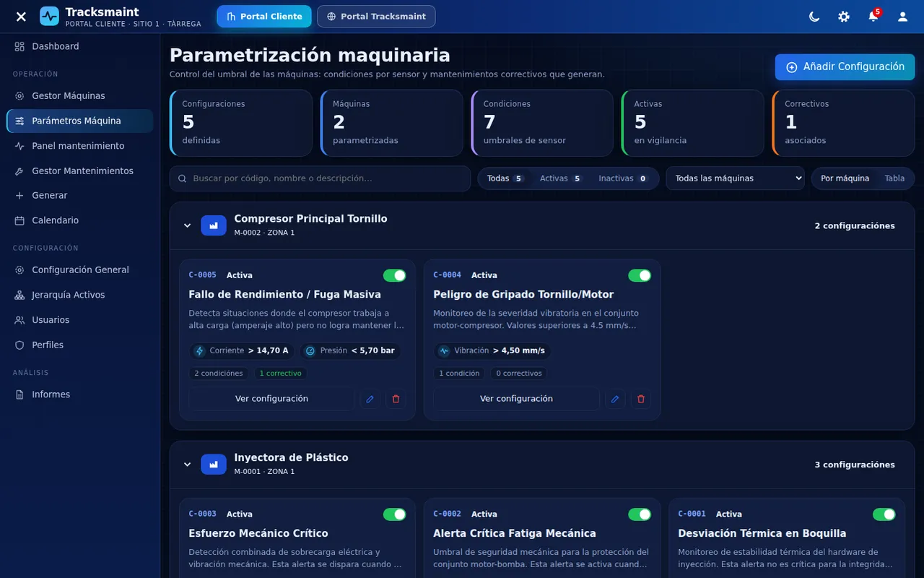Click the '1 correctivo' green tag
Viewport: 924px width, 578px height.
pos(281,374)
